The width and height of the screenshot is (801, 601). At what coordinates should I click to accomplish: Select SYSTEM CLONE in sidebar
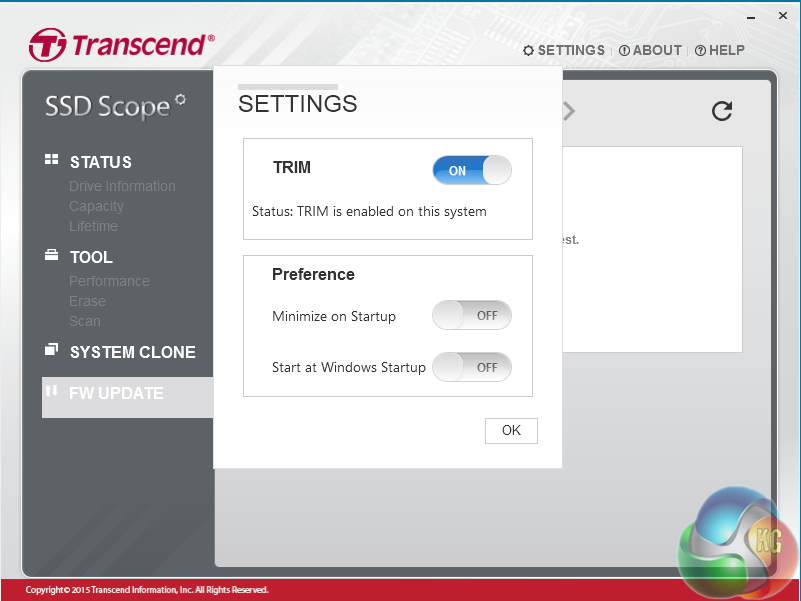tap(133, 352)
